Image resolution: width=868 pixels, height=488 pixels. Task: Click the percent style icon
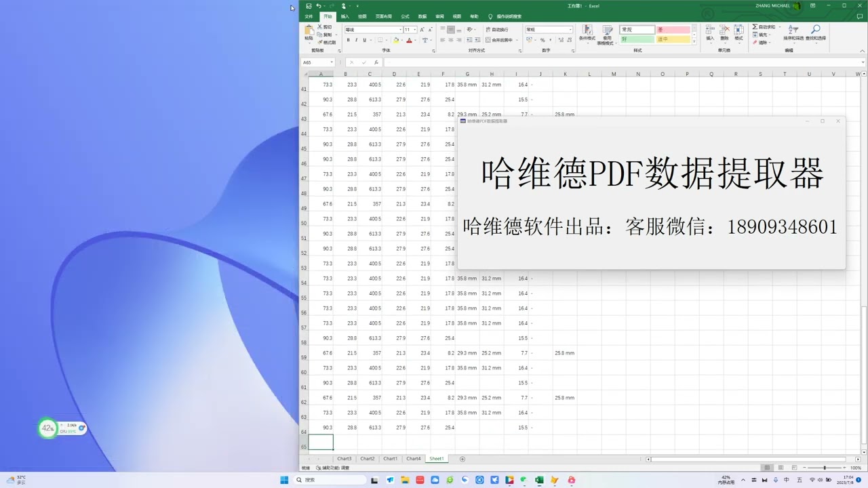[x=542, y=40]
